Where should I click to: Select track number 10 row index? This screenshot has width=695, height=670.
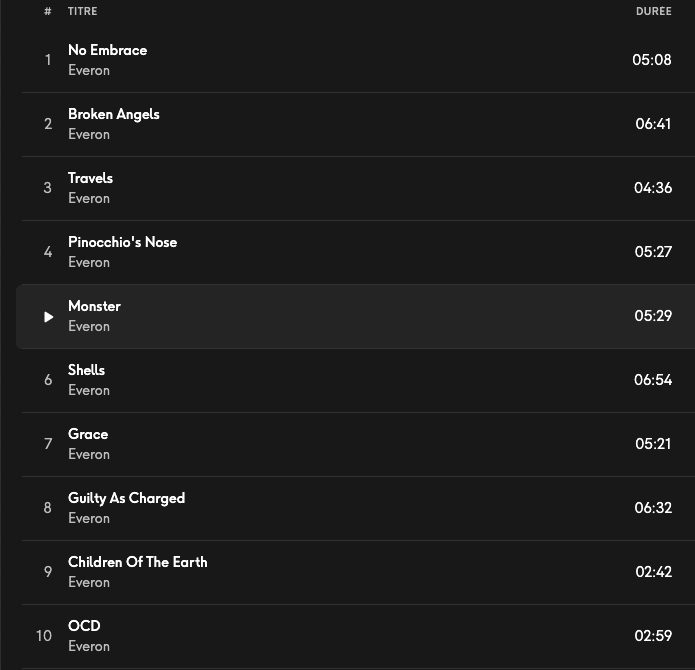(x=44, y=636)
